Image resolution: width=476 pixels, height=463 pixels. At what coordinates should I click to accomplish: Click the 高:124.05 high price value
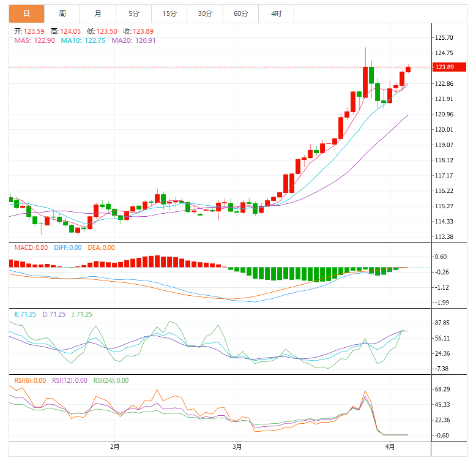(65, 31)
